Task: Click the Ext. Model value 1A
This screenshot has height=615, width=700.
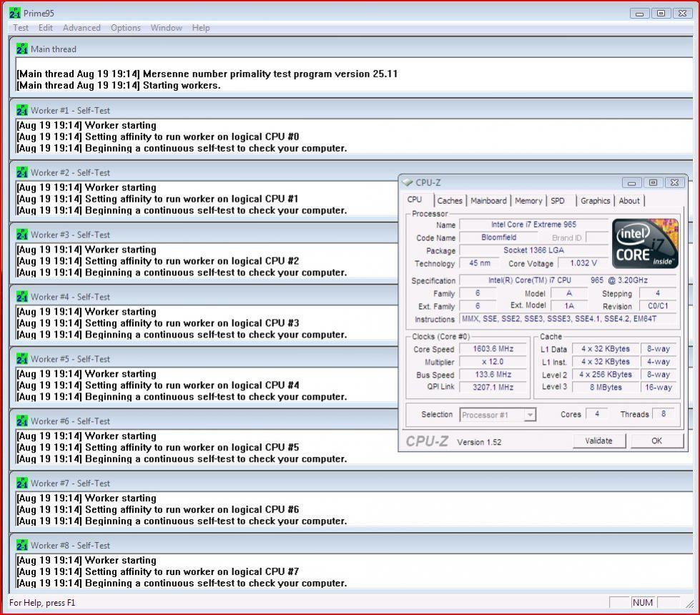Action: (x=568, y=306)
